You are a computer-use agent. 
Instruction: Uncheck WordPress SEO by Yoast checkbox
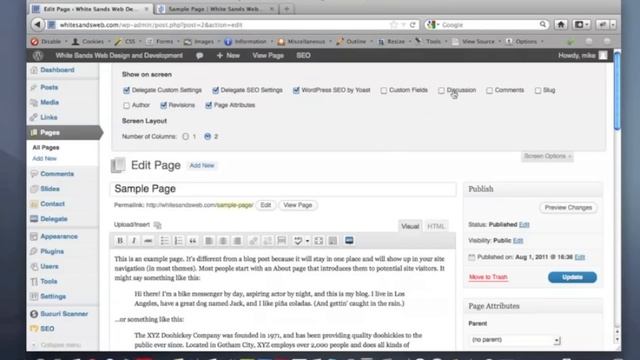[296, 90]
